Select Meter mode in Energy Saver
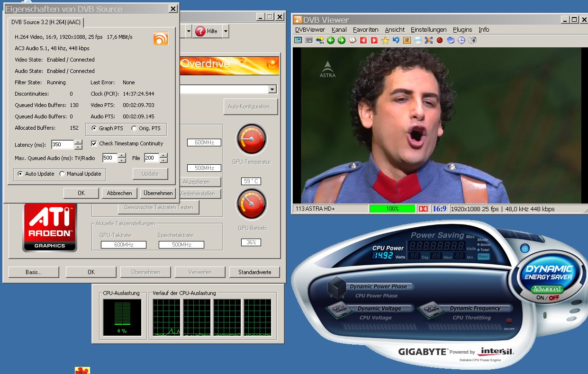588x374 pixels. [479, 245]
